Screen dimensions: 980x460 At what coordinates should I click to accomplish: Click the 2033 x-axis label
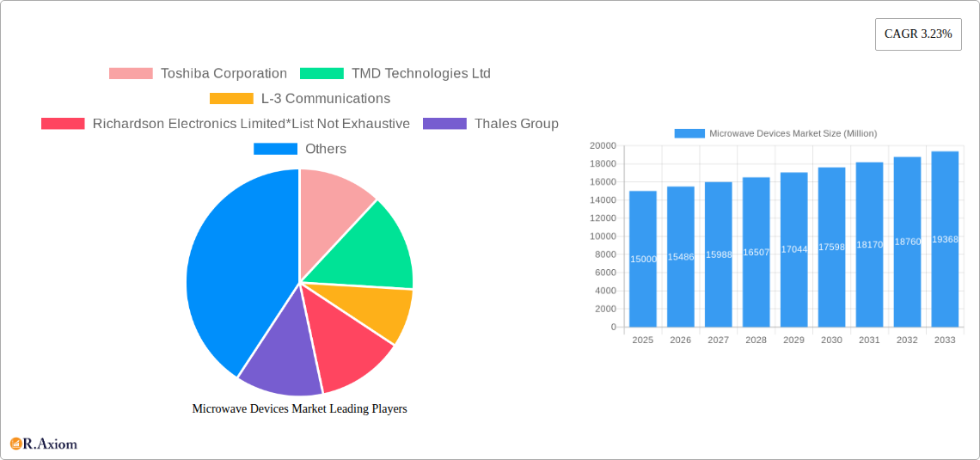(x=945, y=340)
